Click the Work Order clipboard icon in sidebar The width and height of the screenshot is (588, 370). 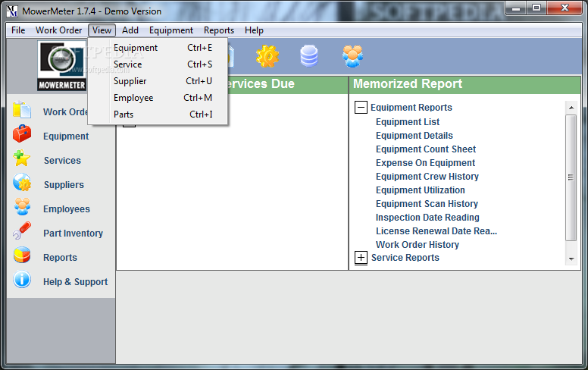[22, 110]
